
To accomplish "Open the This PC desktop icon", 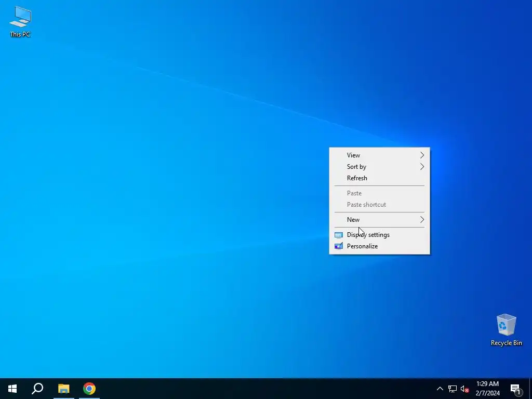I will click(x=20, y=21).
